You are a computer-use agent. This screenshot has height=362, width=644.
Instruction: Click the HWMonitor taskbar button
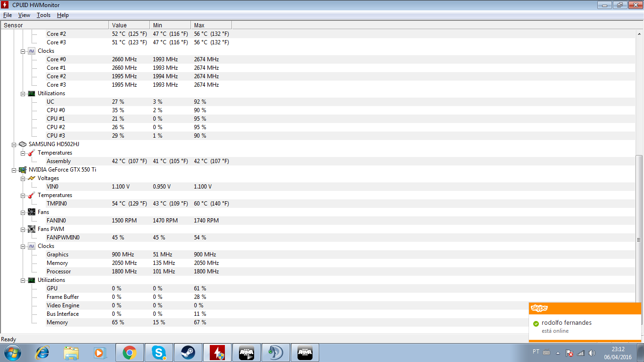pyautogui.click(x=217, y=353)
